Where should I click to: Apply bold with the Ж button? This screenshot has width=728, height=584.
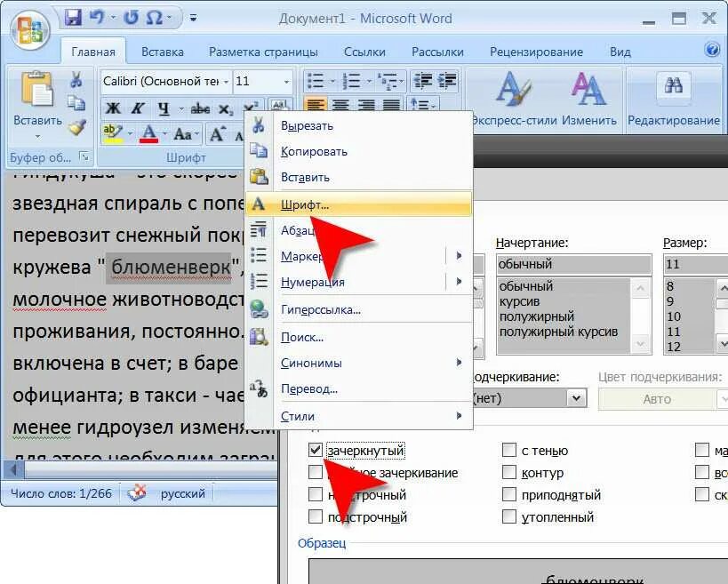click(x=112, y=108)
